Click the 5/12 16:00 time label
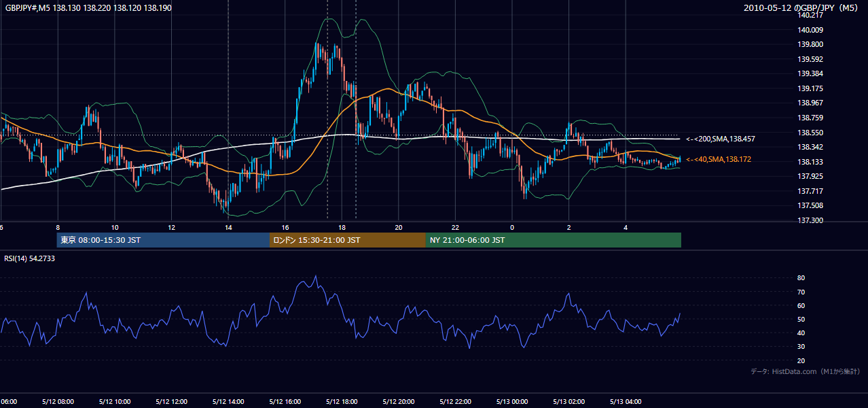This screenshot has height=408, width=868. coord(285,402)
